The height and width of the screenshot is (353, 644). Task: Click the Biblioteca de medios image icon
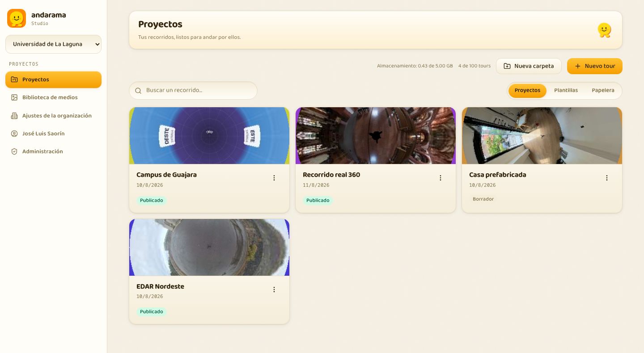(14, 97)
